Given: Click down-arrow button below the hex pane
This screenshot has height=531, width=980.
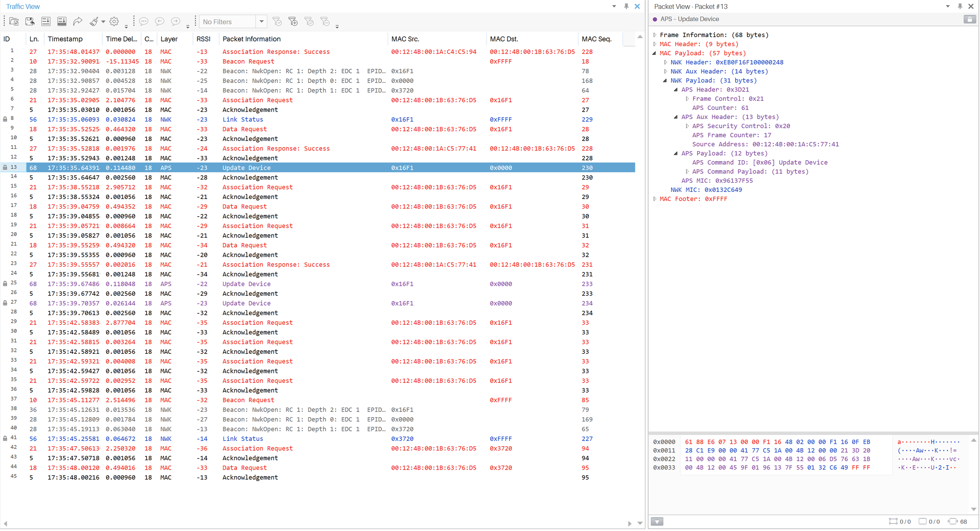Looking at the screenshot, I should (x=657, y=522).
